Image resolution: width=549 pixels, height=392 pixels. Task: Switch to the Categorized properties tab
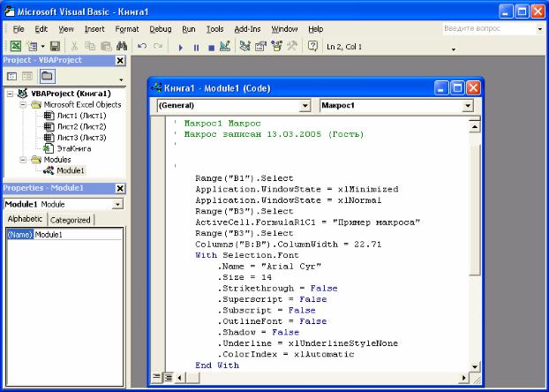click(x=71, y=220)
